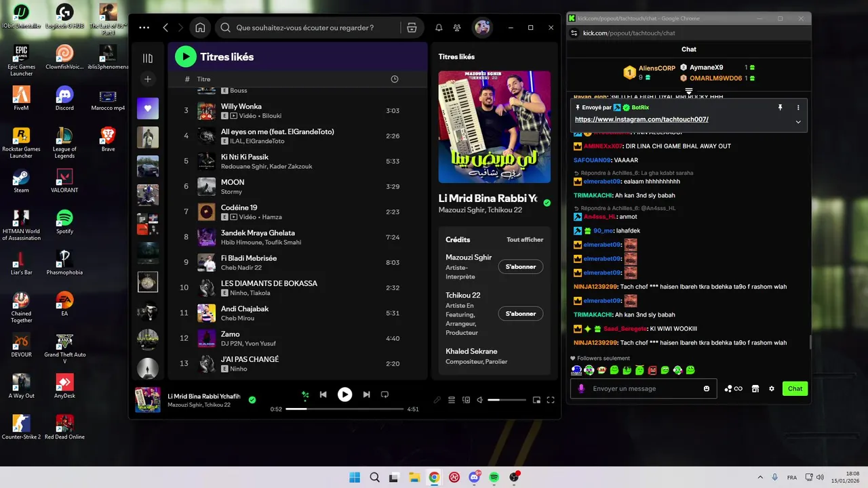The image size is (868, 488).
Task: Skip to next track
Action: coord(366,394)
